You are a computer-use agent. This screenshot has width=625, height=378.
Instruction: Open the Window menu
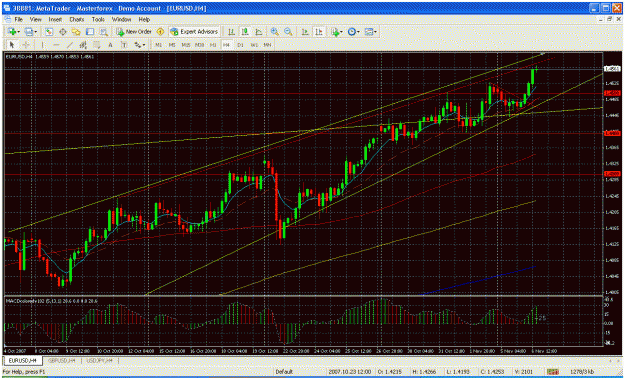pyautogui.click(x=121, y=19)
